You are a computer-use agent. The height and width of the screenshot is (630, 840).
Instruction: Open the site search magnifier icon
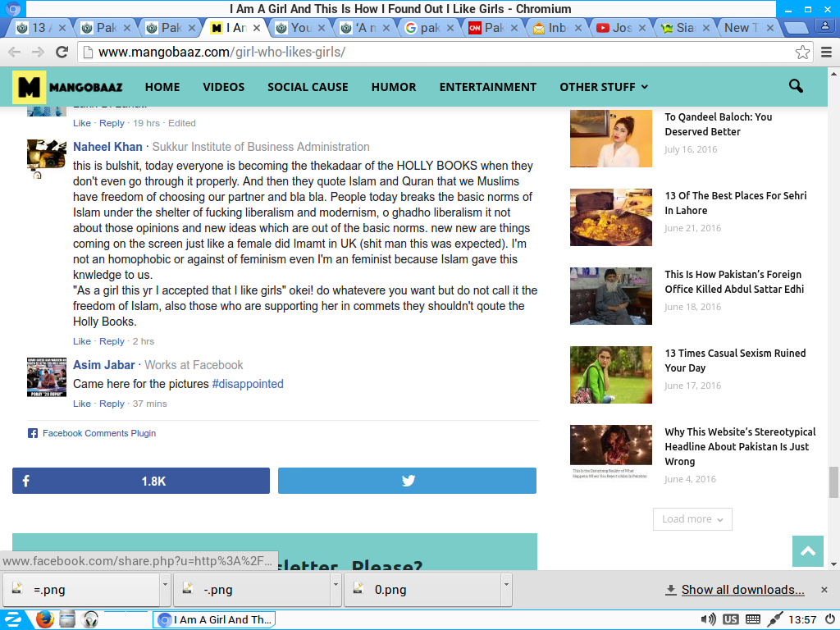click(796, 85)
